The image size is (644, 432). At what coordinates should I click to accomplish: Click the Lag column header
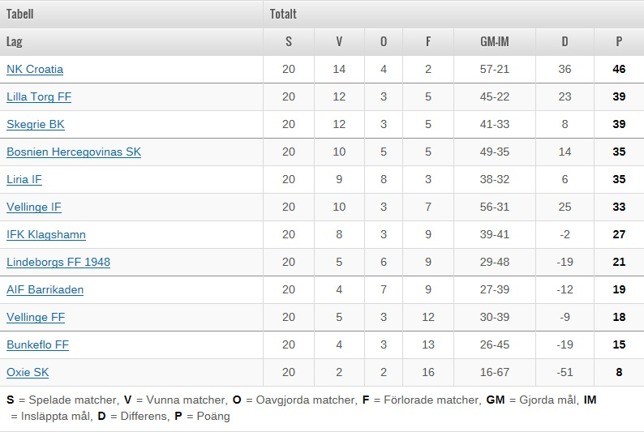(x=14, y=41)
